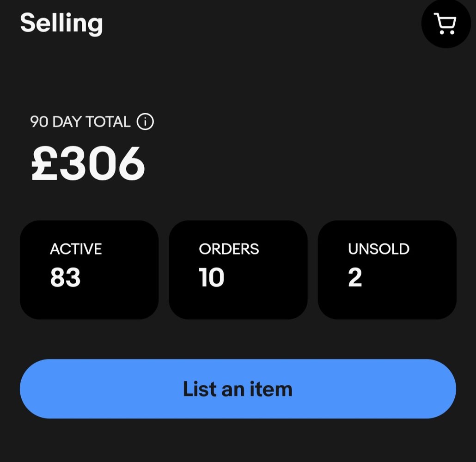Open the shopping cart icon
476x462 pixels.
tap(445, 24)
